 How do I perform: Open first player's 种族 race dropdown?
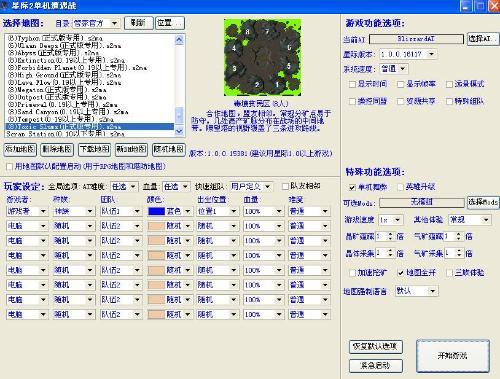(90, 211)
